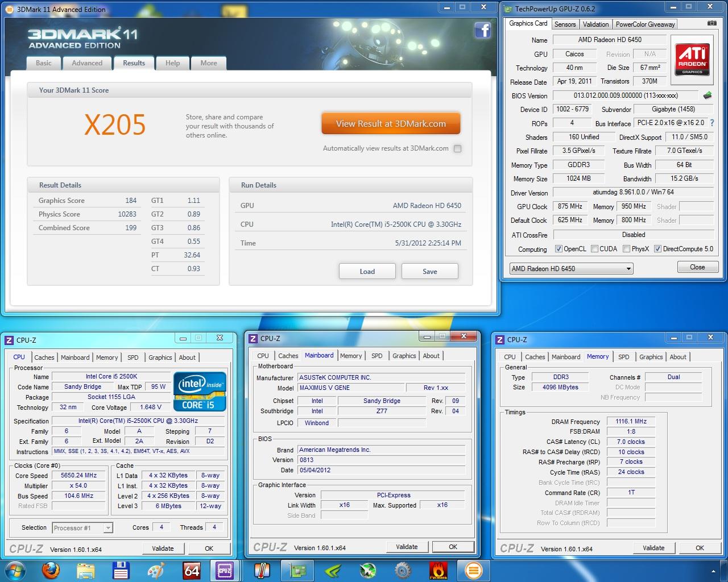The width and height of the screenshot is (728, 582).
Task: Click the Bus Interface question mark in GPU-Z
Action: [x=712, y=123]
